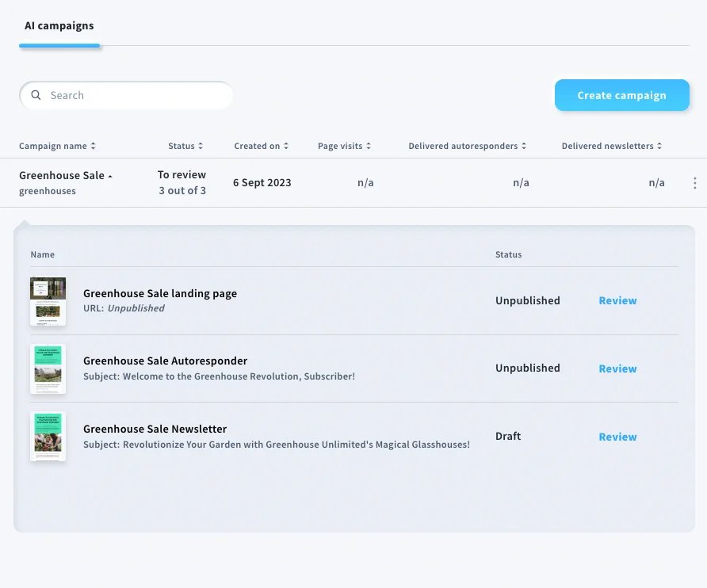Click the Campaign name column header

53,146
